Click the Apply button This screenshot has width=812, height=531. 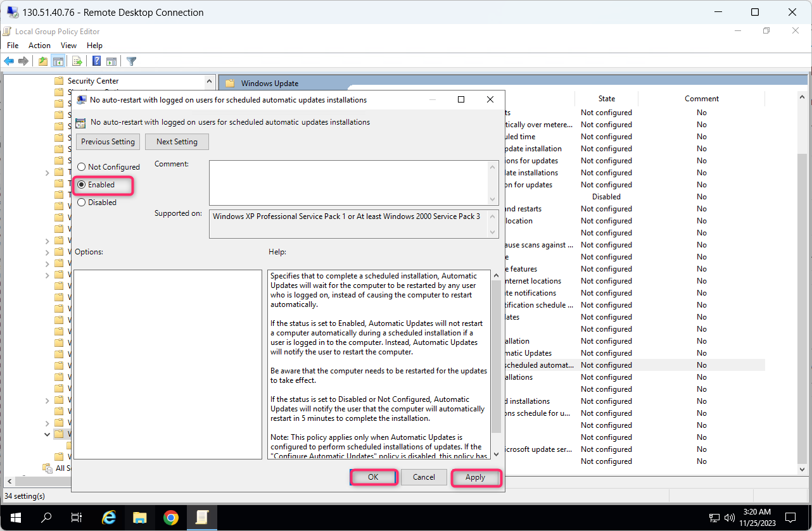click(475, 477)
